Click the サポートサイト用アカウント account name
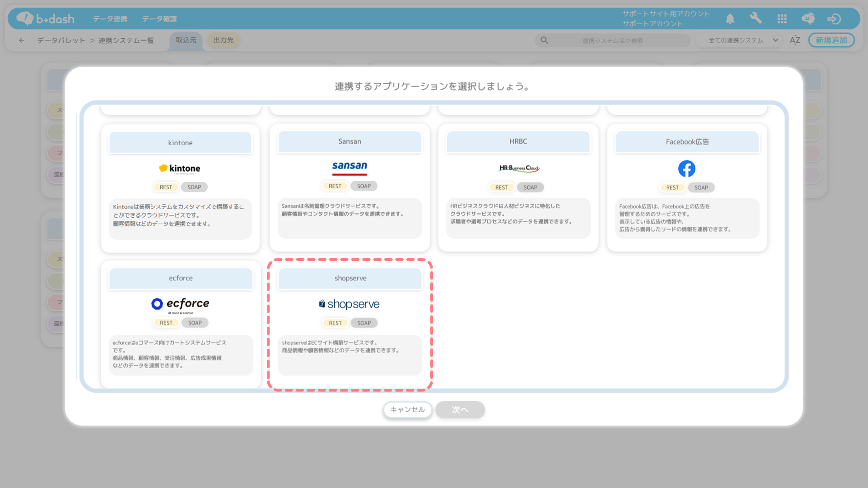The image size is (868, 488). [x=666, y=14]
